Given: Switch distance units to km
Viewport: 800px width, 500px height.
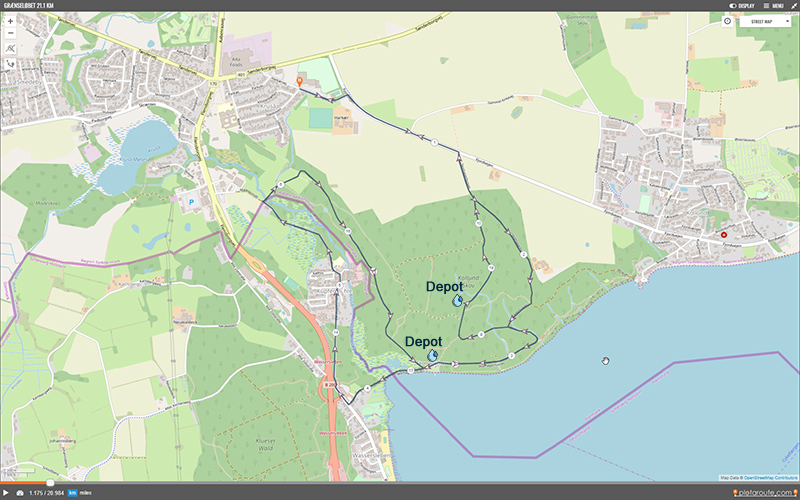Looking at the screenshot, I should pyautogui.click(x=72, y=493).
